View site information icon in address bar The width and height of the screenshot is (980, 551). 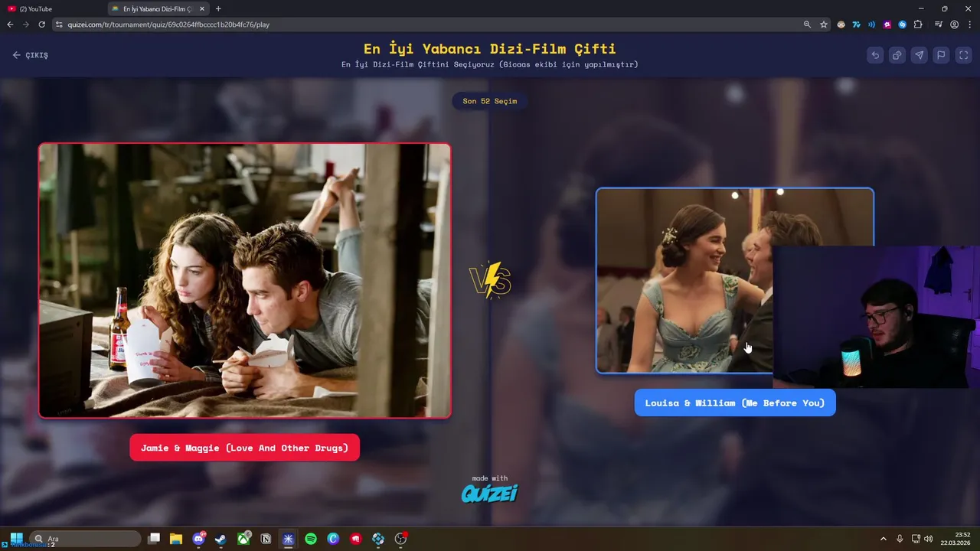pyautogui.click(x=60, y=24)
